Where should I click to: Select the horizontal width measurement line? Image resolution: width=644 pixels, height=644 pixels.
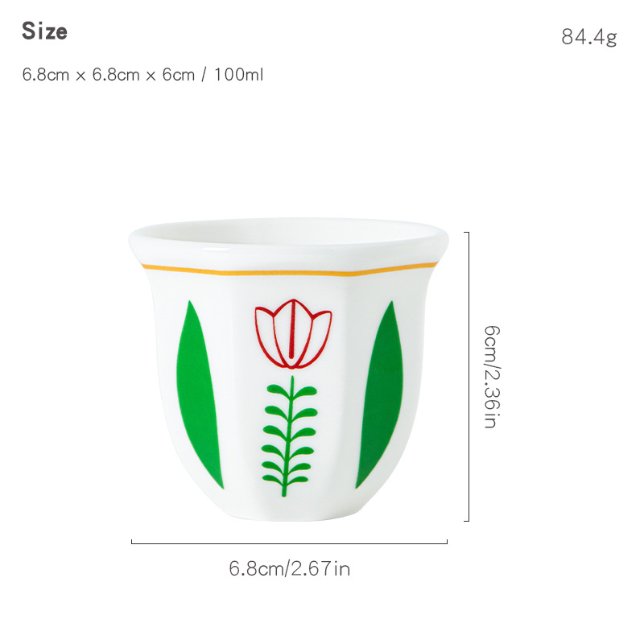click(289, 542)
